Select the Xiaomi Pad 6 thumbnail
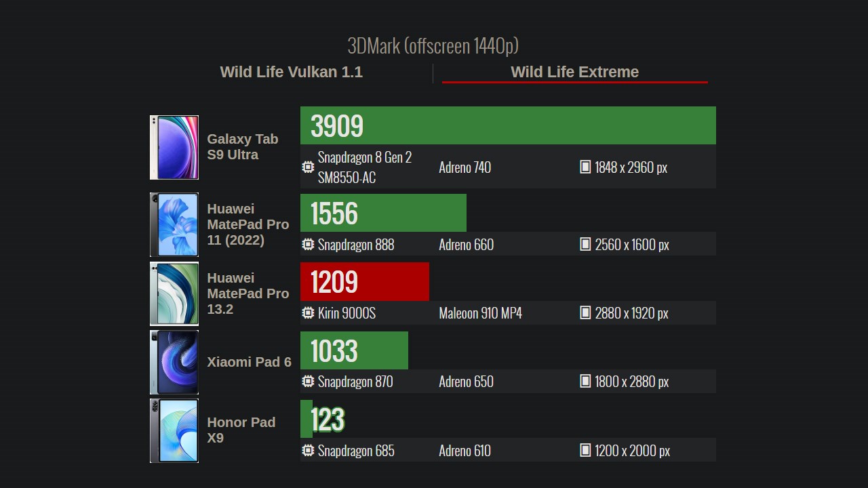This screenshot has width=868, height=488. click(174, 362)
